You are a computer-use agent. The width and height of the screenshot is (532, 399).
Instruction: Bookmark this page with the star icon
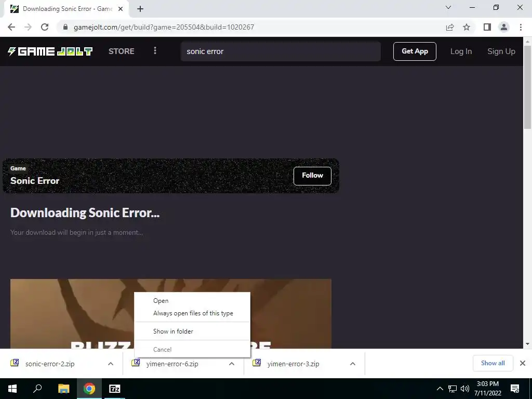point(467,27)
